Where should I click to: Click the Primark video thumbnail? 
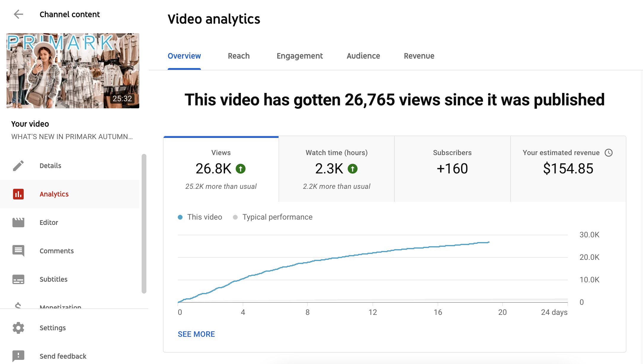pyautogui.click(x=73, y=71)
